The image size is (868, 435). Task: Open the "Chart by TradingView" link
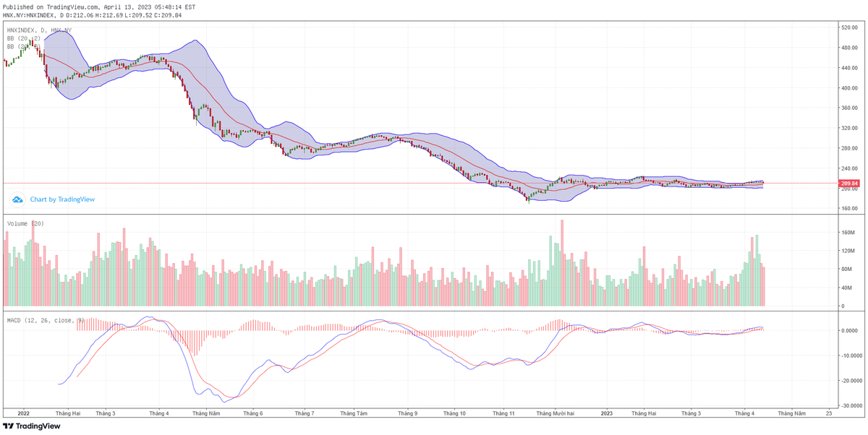62,199
